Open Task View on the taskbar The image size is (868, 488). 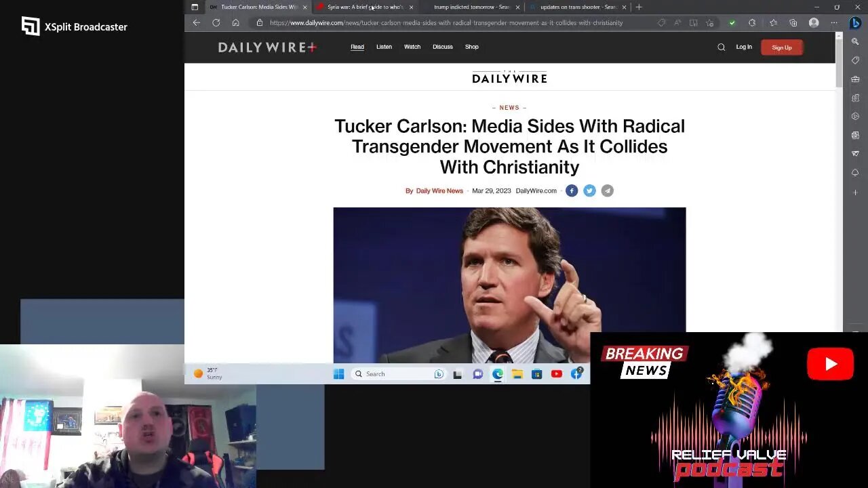[458, 373]
